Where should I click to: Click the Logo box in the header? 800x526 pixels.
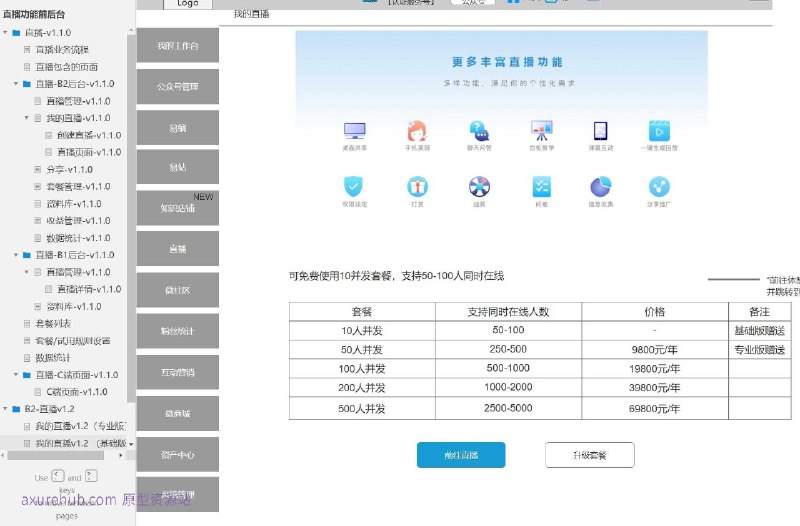pos(188,4)
